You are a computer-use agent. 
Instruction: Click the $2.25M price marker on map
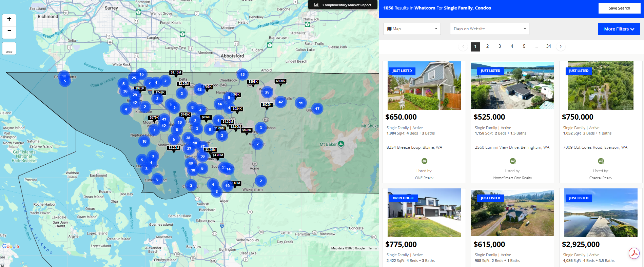point(183,84)
